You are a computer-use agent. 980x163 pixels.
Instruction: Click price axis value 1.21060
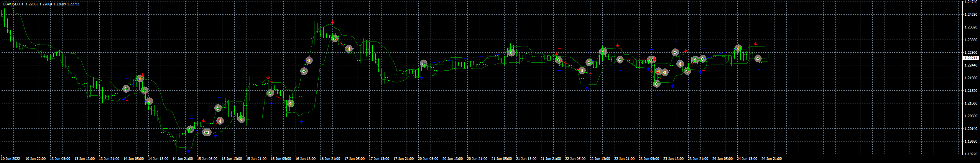click(x=970, y=103)
